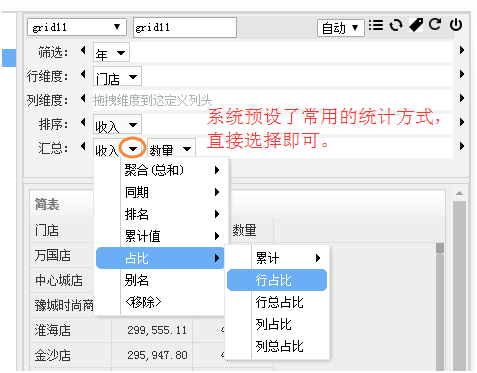Select 列占比 in the submenu
The image size is (477, 373).
277,324
